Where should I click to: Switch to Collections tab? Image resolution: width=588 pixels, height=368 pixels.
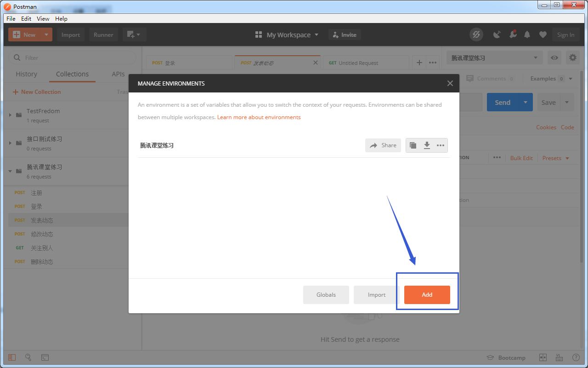tap(72, 74)
